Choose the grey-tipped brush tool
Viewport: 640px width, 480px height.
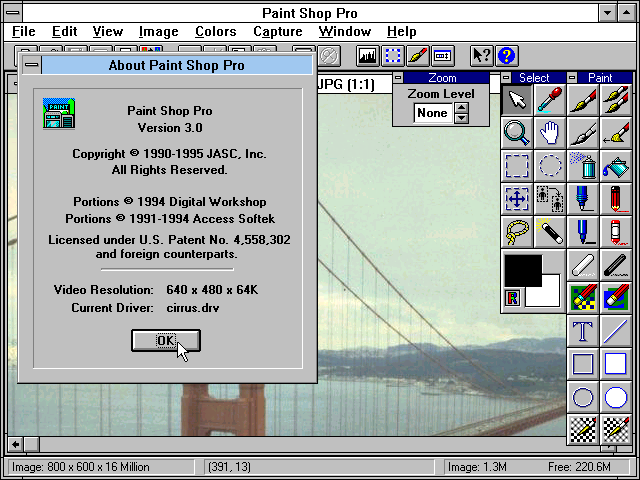point(583,133)
